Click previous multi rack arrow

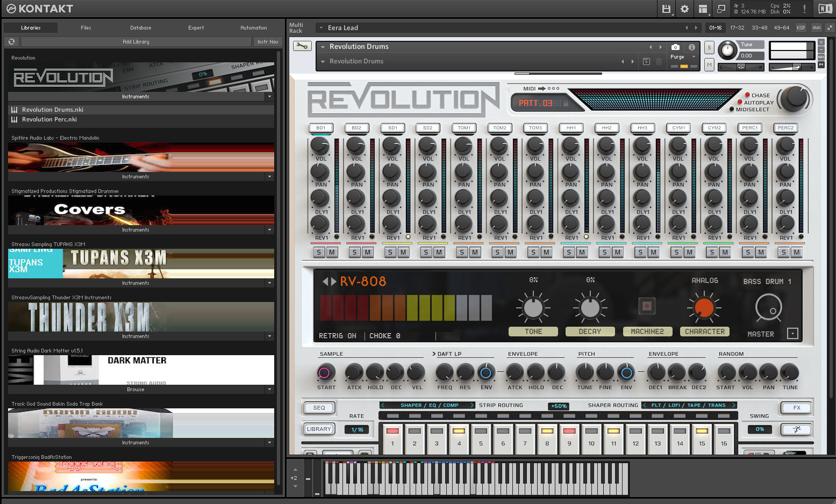[x=687, y=27]
